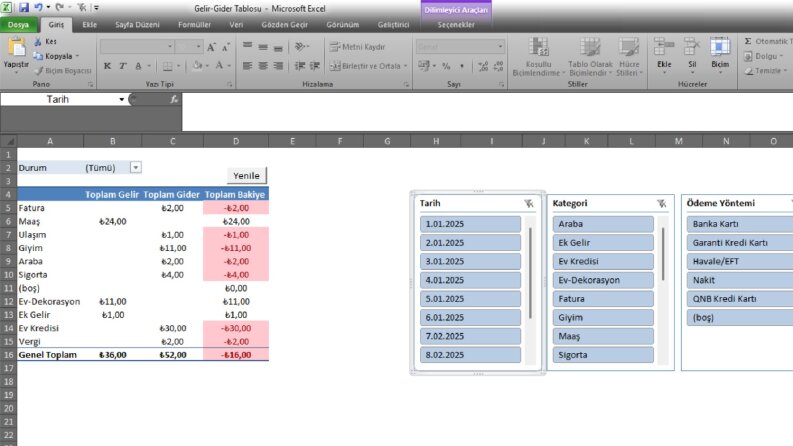Open the number format dropdown
This screenshot has width=793, height=446.
(500, 47)
